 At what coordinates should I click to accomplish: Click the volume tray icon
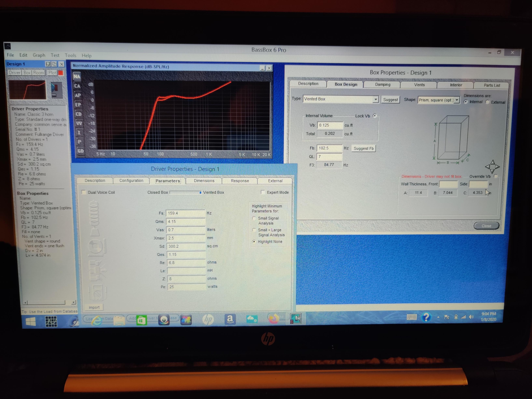tap(471, 317)
